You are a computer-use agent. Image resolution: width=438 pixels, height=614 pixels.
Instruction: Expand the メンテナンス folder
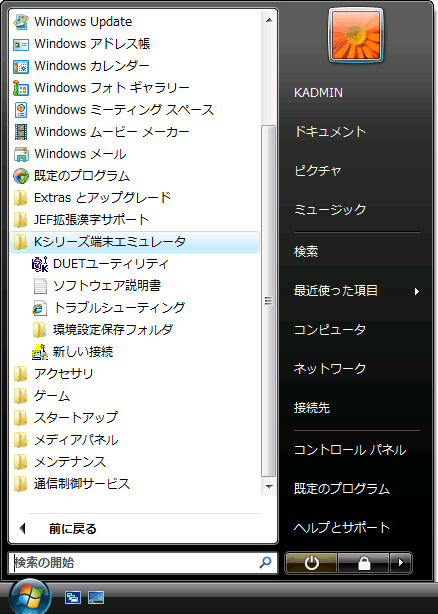(135, 462)
